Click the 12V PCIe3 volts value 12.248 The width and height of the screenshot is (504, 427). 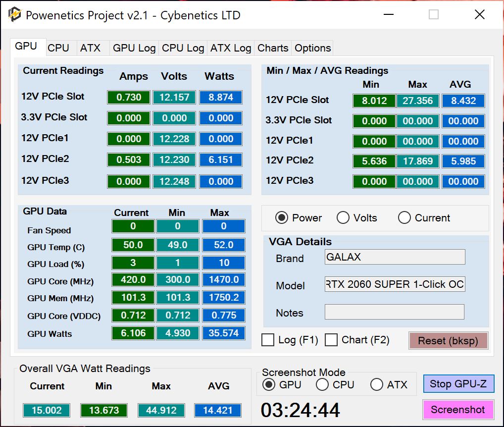pyautogui.click(x=174, y=181)
